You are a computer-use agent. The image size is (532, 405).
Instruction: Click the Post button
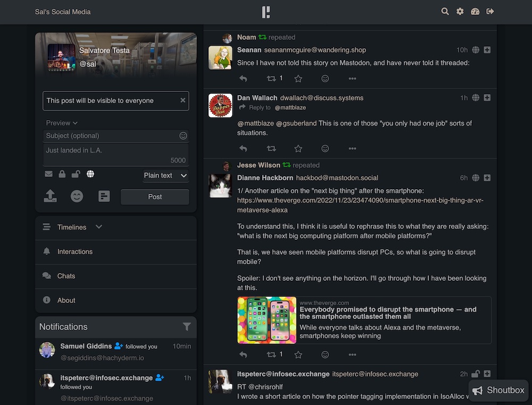point(155,197)
